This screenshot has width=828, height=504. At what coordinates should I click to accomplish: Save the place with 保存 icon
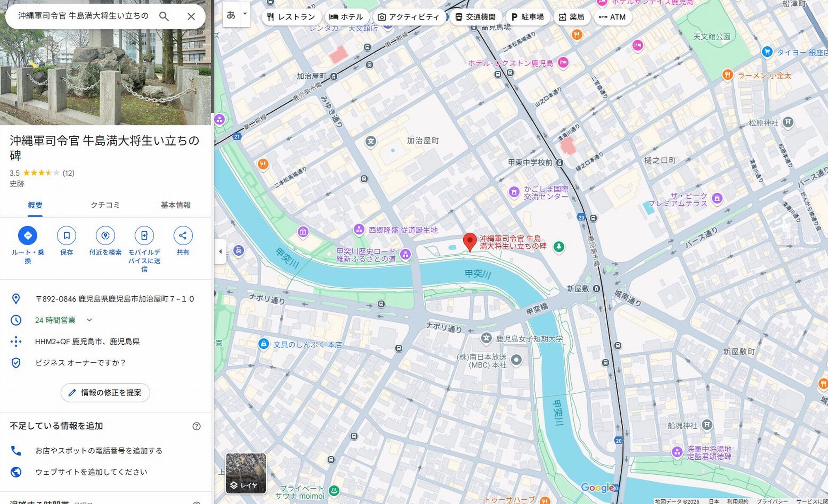pyautogui.click(x=67, y=235)
